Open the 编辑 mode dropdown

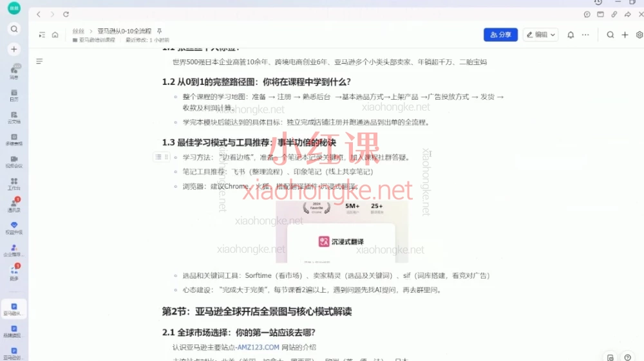click(541, 35)
